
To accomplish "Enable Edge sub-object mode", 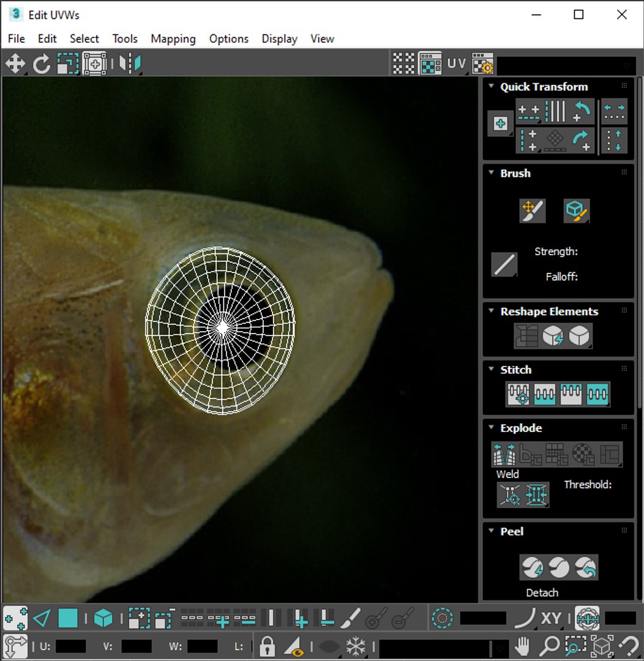I will 42,618.
